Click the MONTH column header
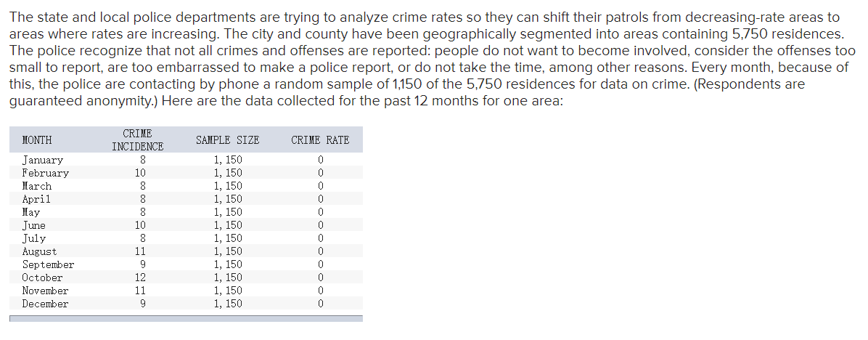This screenshot has height=340, width=868. [37, 140]
